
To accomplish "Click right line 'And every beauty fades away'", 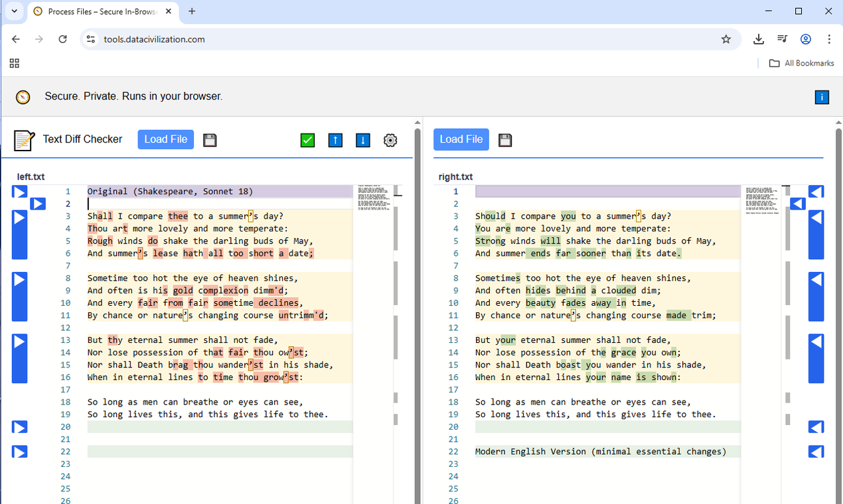I will click(x=566, y=302).
